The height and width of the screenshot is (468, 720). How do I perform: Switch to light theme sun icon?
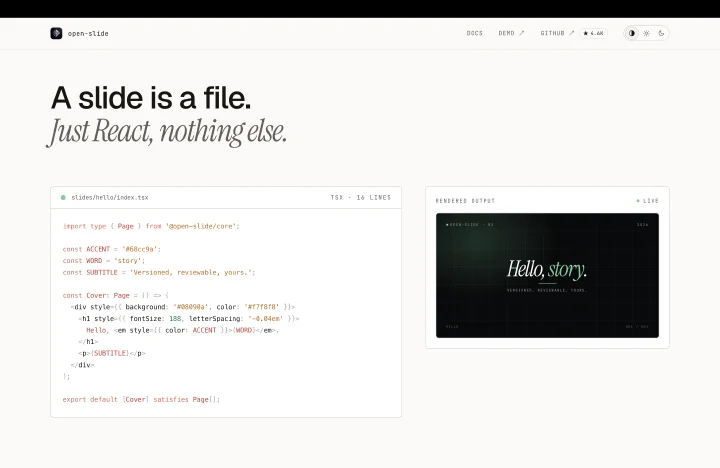(x=647, y=33)
